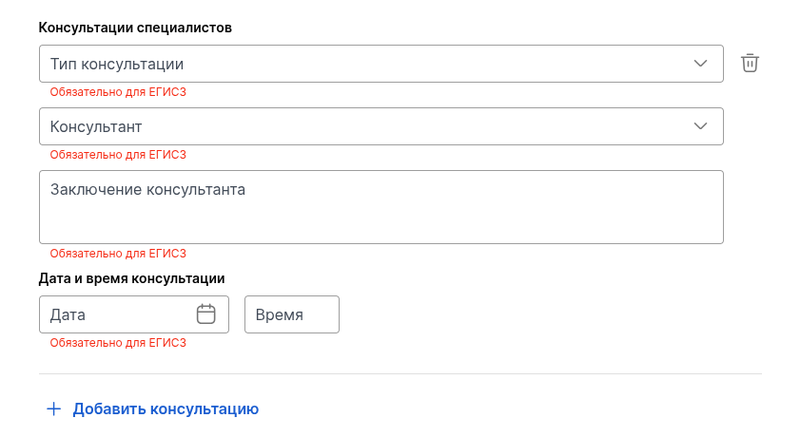The image size is (800, 437).
Task: Click into the Время input field
Action: pos(292,315)
